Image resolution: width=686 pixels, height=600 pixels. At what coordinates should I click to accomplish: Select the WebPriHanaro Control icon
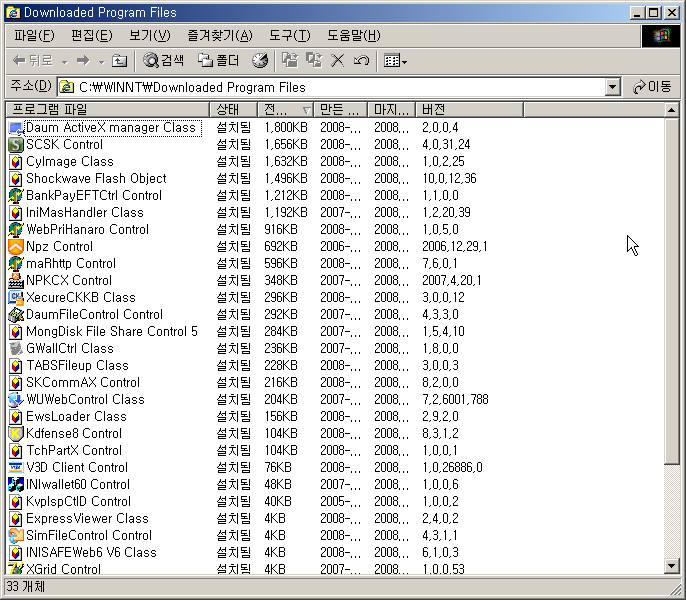[x=16, y=230]
